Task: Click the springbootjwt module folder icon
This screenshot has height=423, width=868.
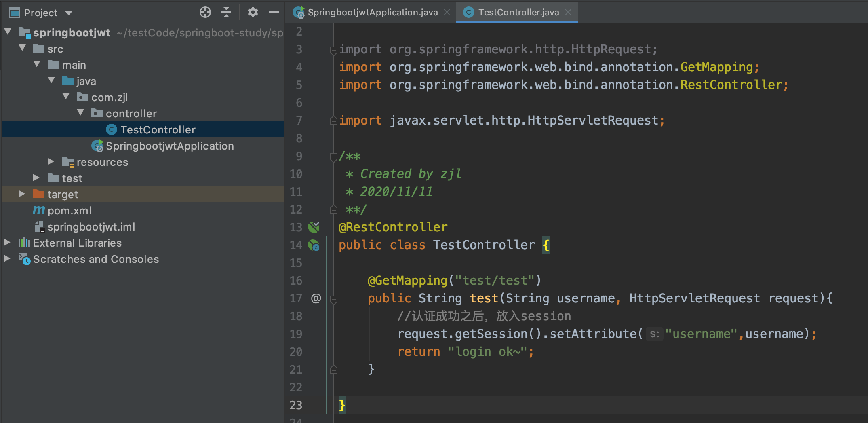Action: pos(24,32)
